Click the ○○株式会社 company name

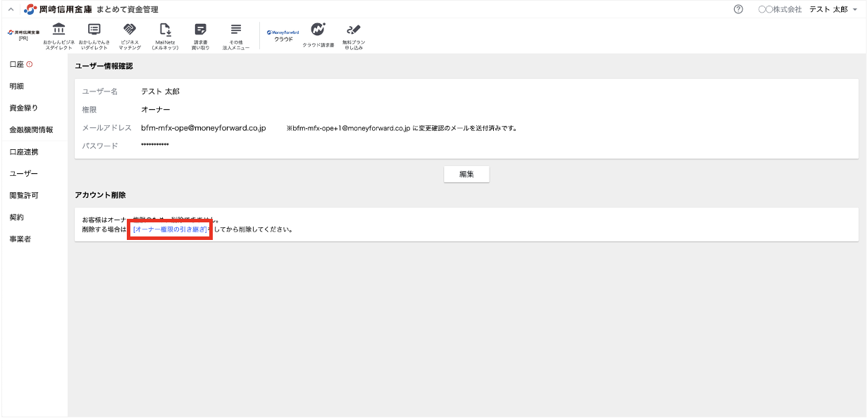click(x=780, y=9)
